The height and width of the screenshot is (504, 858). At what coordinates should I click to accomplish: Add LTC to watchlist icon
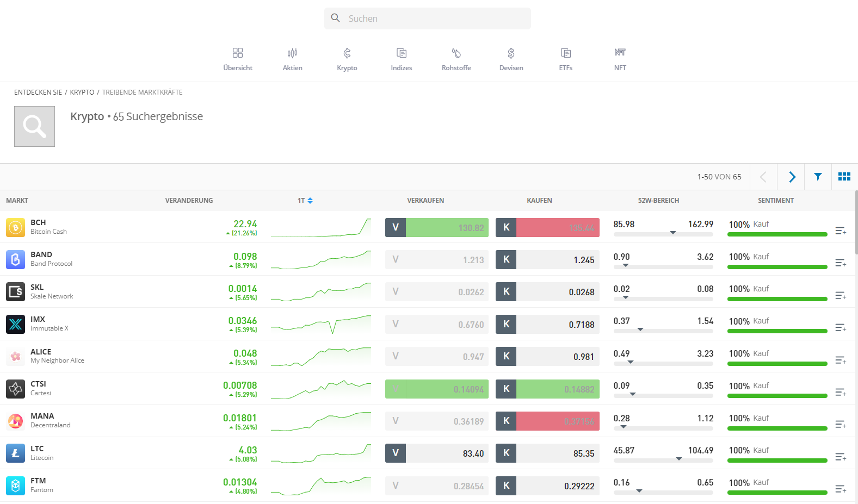(x=841, y=457)
